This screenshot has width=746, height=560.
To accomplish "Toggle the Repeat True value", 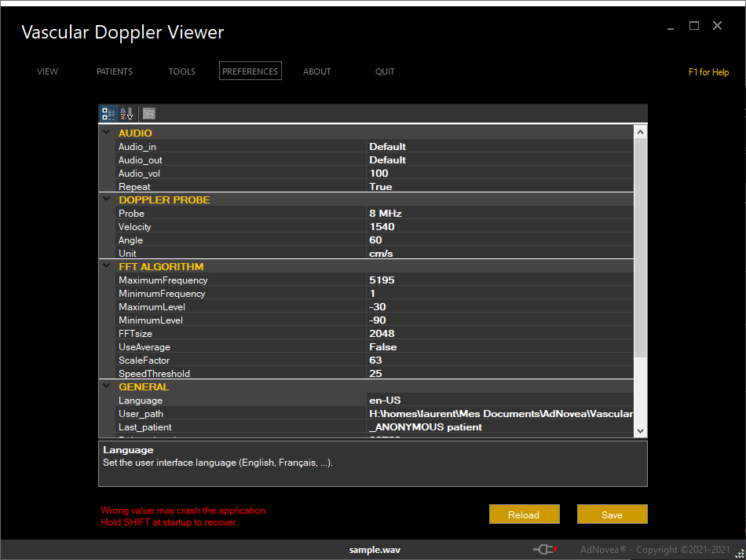I will pyautogui.click(x=500, y=186).
